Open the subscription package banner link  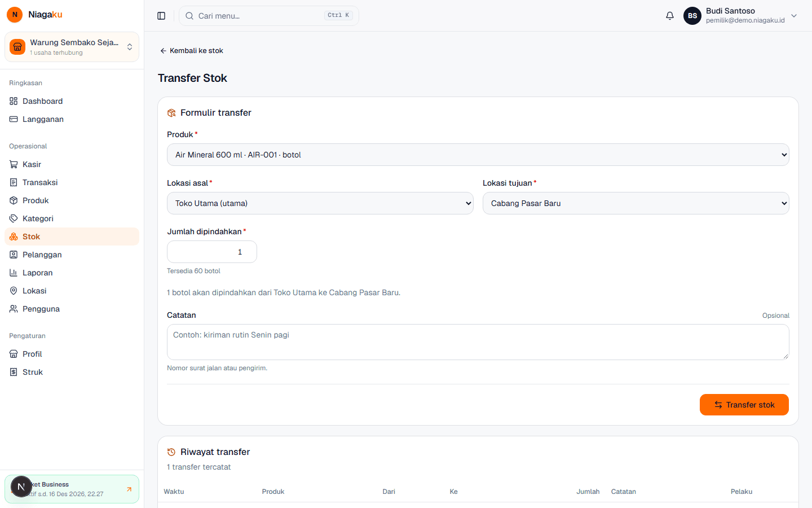(72, 489)
